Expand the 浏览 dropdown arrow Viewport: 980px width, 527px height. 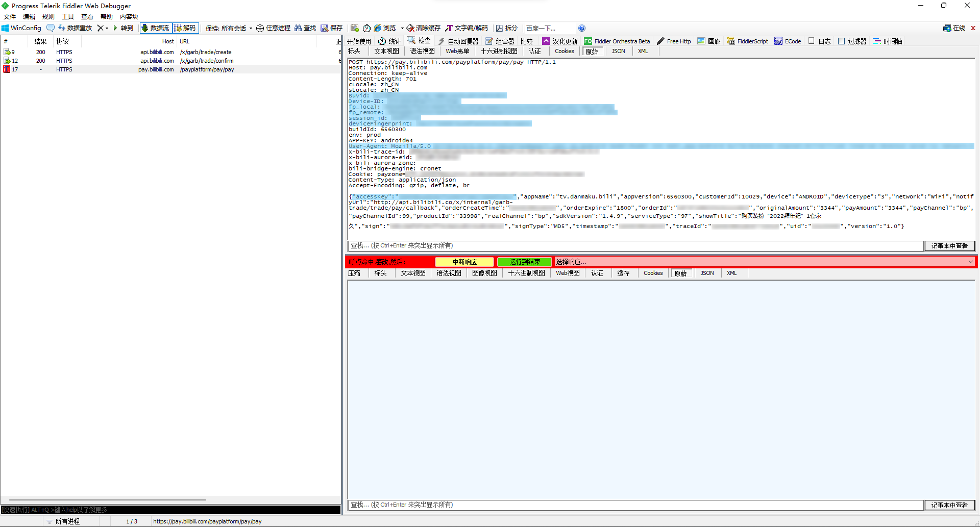pos(402,28)
